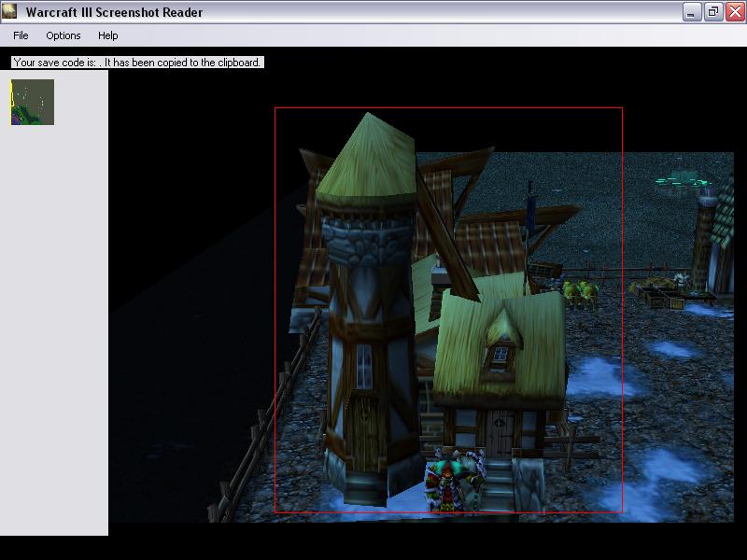747x560 pixels.
Task: Open the File menu
Action: 21,35
